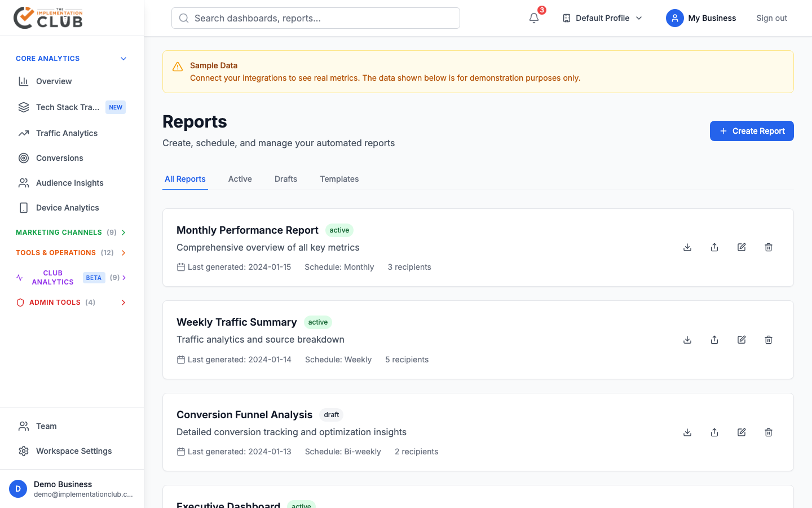812x508 pixels.
Task: Click the Create Report button
Action: pyautogui.click(x=751, y=131)
